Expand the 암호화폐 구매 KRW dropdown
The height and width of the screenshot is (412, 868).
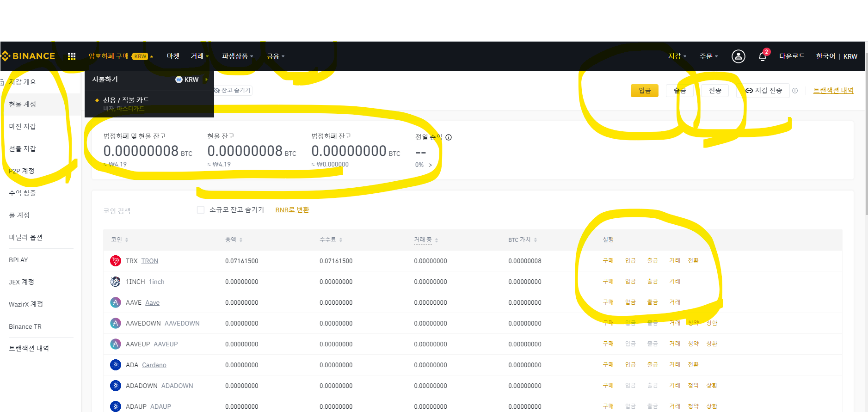(x=121, y=56)
